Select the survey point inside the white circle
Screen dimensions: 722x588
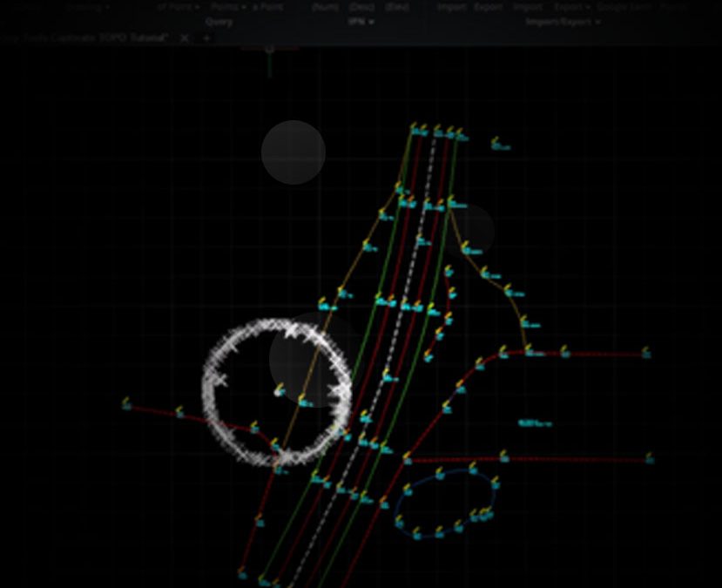click(279, 391)
